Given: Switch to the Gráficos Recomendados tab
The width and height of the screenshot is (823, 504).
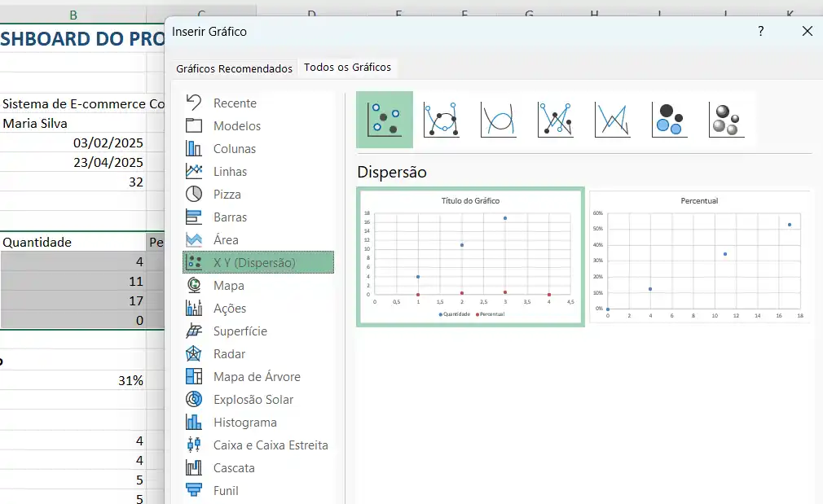Looking at the screenshot, I should 234,68.
